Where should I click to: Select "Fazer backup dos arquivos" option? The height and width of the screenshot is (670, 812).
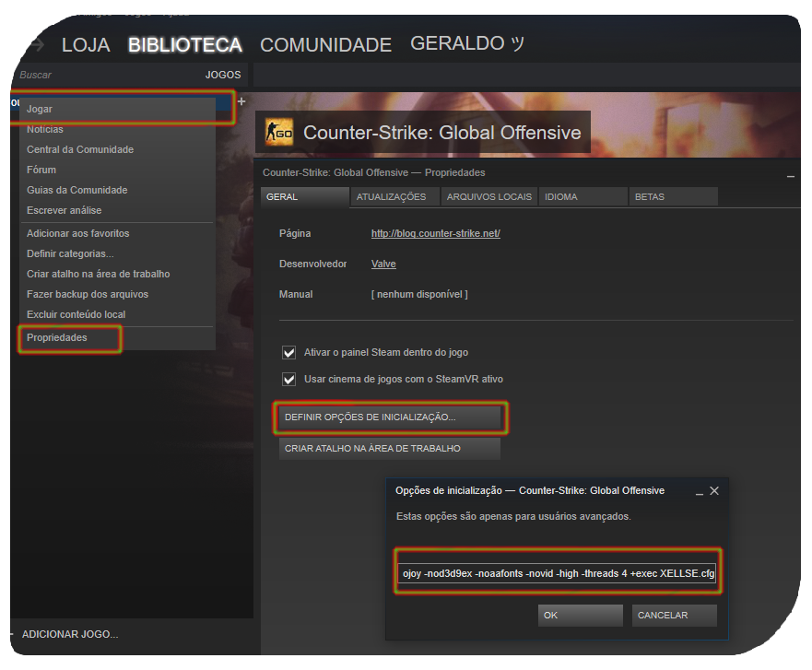point(88,294)
